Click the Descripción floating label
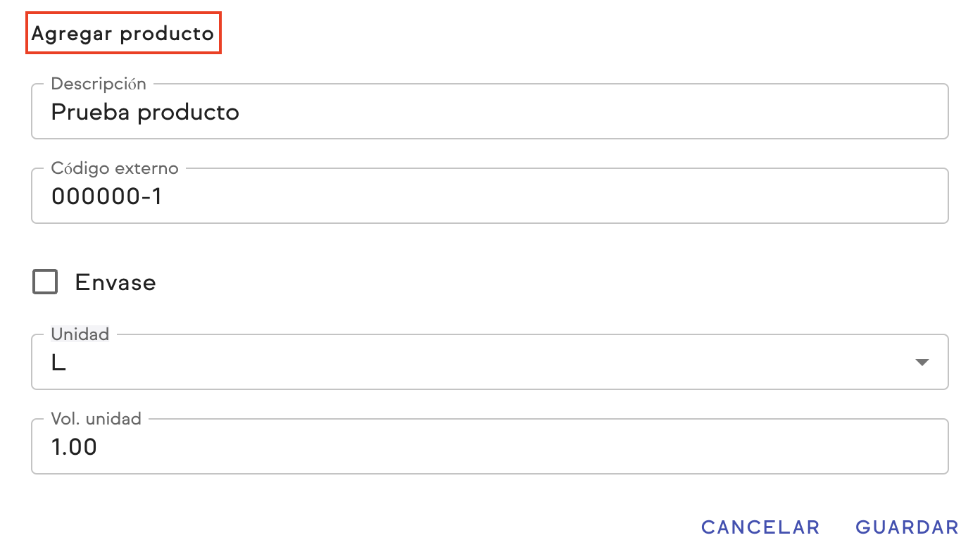980x559 pixels. click(x=99, y=84)
